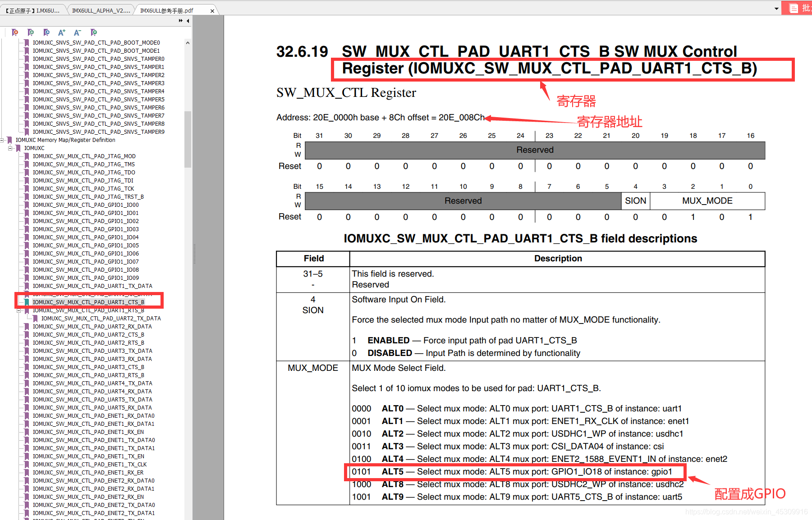Open bookmark IOMUXC_SNVS_SW_PAD_CTL_PAD_SNVS_TAMPER7
The image size is (812, 520).
tap(99, 116)
